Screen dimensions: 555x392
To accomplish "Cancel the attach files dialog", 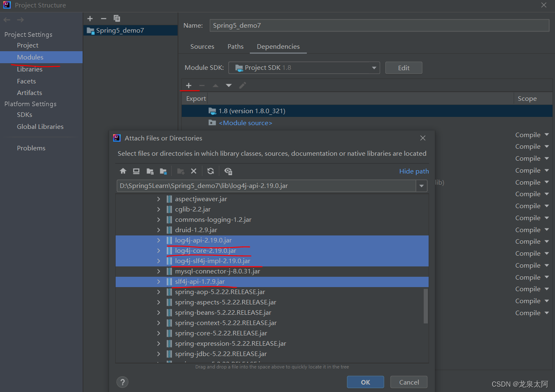I will [409, 382].
